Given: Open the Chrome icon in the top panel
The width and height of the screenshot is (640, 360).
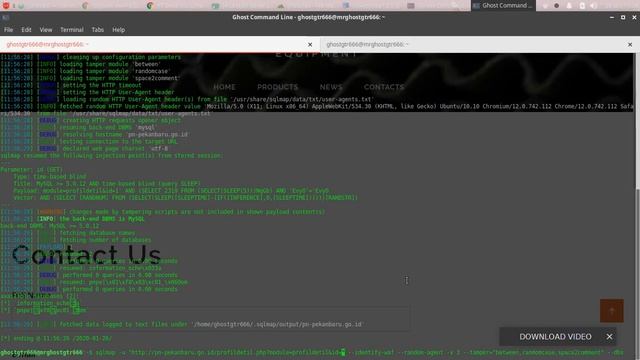Looking at the screenshot, I should click(x=150, y=6).
